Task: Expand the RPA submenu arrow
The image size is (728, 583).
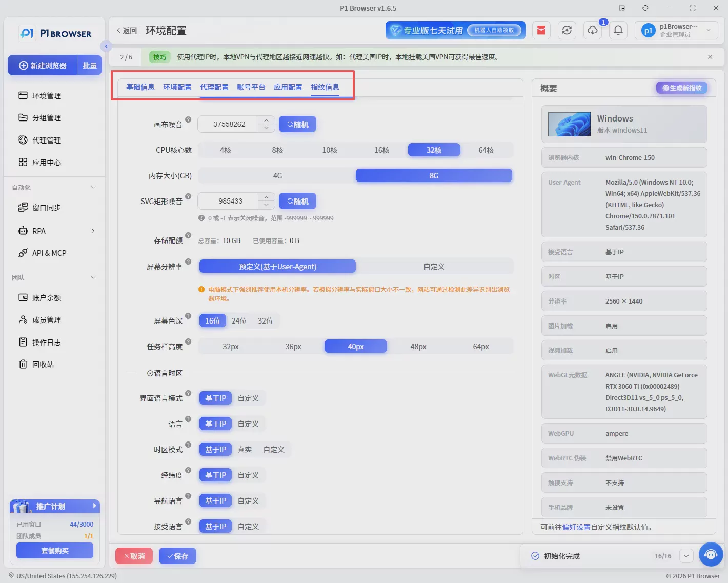Action: pos(93,231)
